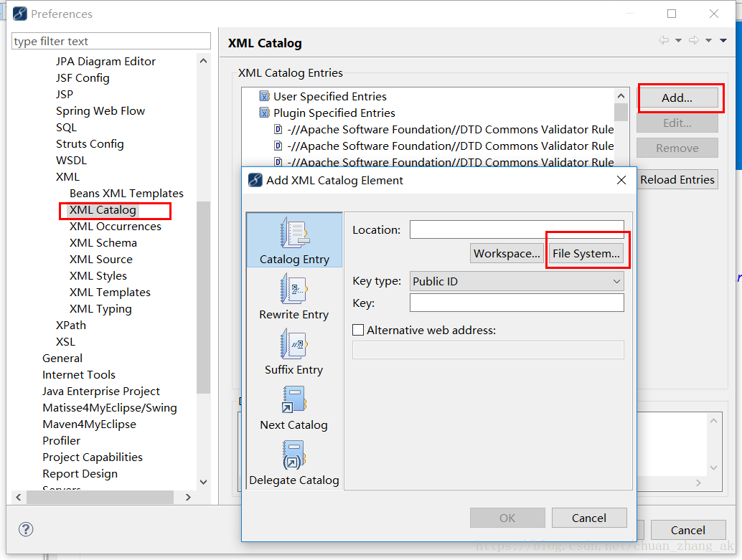The width and height of the screenshot is (742, 560).
Task: Select XPath in the tree
Action: (x=71, y=326)
